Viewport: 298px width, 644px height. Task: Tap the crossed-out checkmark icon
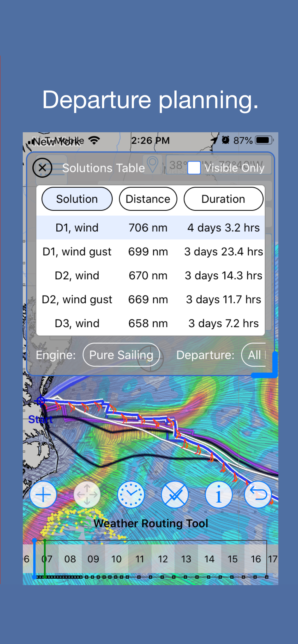[175, 494]
